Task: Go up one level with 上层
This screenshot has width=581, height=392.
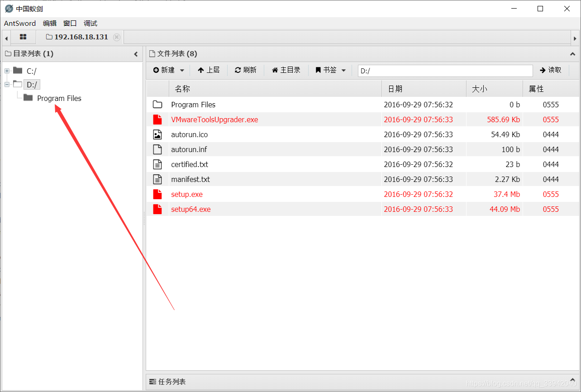Action: 209,70
